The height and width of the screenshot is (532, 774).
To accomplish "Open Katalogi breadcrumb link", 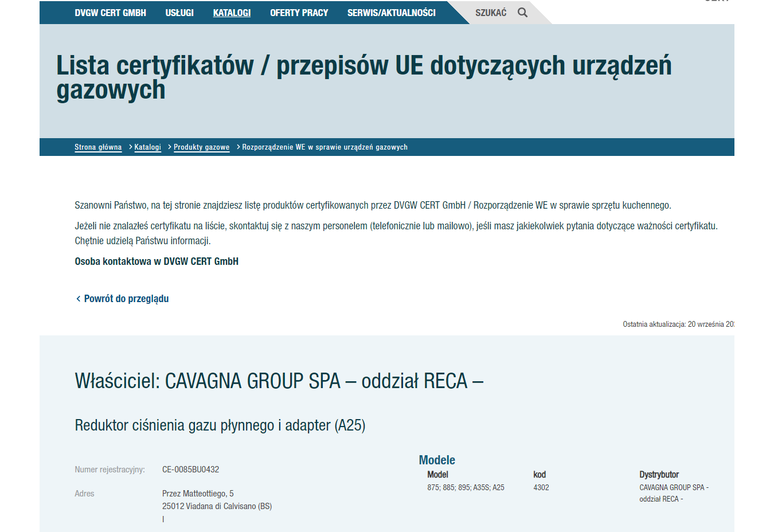I will tap(147, 147).
